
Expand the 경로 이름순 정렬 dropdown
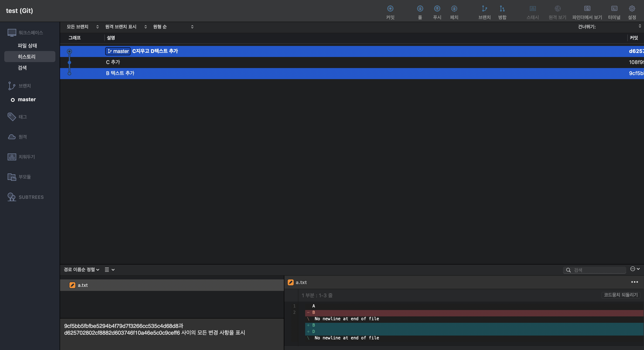[x=82, y=270]
